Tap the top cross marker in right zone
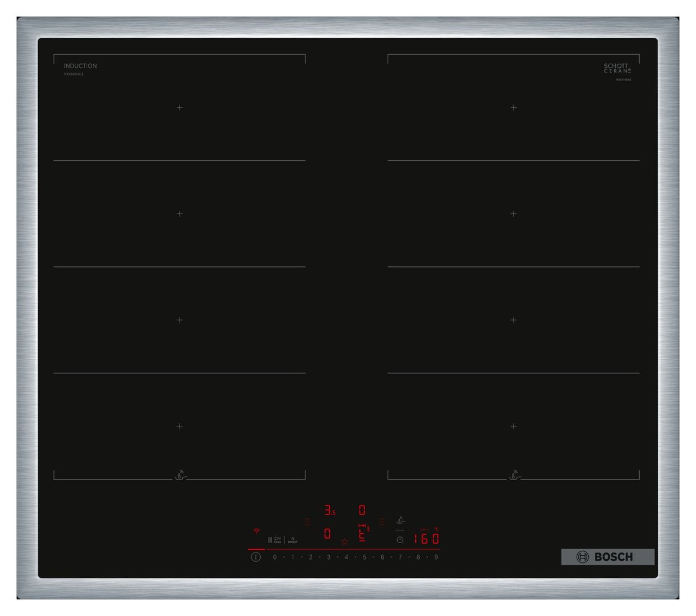Screen dimensions: 696x616 [514, 107]
